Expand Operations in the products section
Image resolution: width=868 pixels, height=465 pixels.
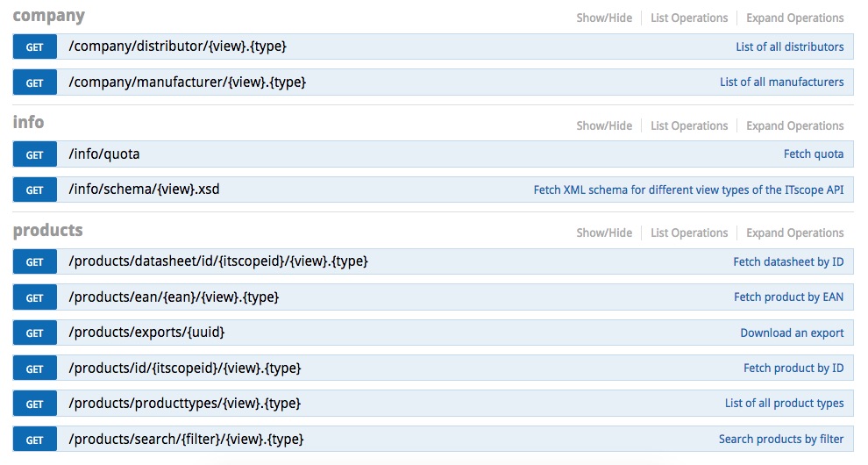pyautogui.click(x=795, y=232)
